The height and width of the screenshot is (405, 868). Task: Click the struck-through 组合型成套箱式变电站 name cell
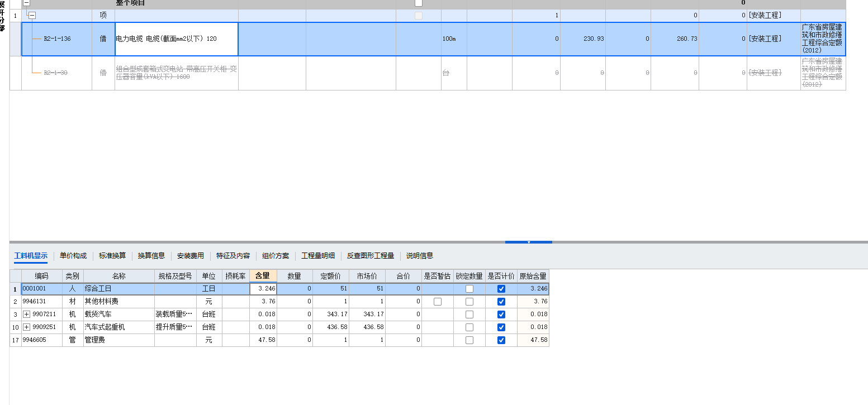point(177,73)
